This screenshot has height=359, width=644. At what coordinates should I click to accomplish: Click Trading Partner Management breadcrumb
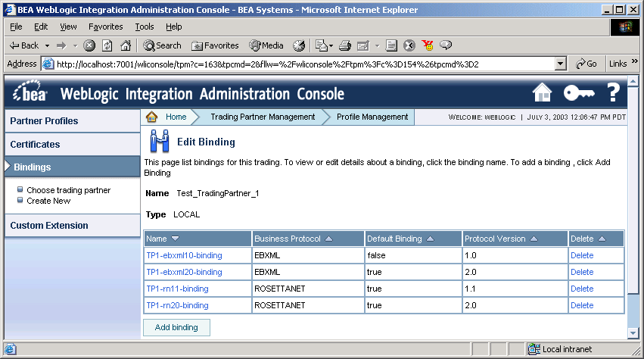pos(263,117)
